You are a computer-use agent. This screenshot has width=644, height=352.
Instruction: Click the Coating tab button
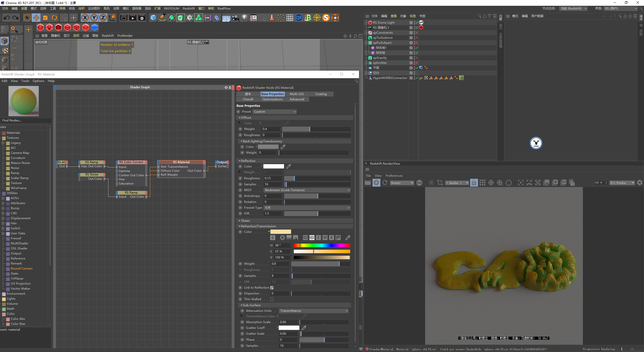click(321, 94)
